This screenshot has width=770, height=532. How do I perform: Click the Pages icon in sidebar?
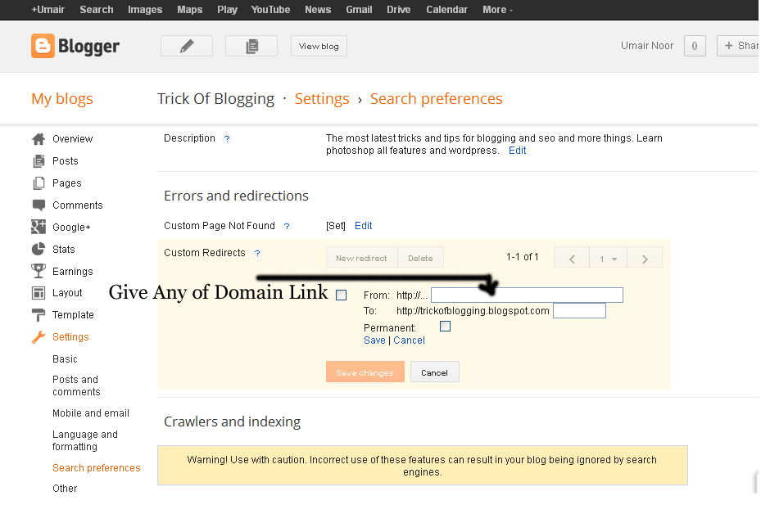click(x=38, y=183)
